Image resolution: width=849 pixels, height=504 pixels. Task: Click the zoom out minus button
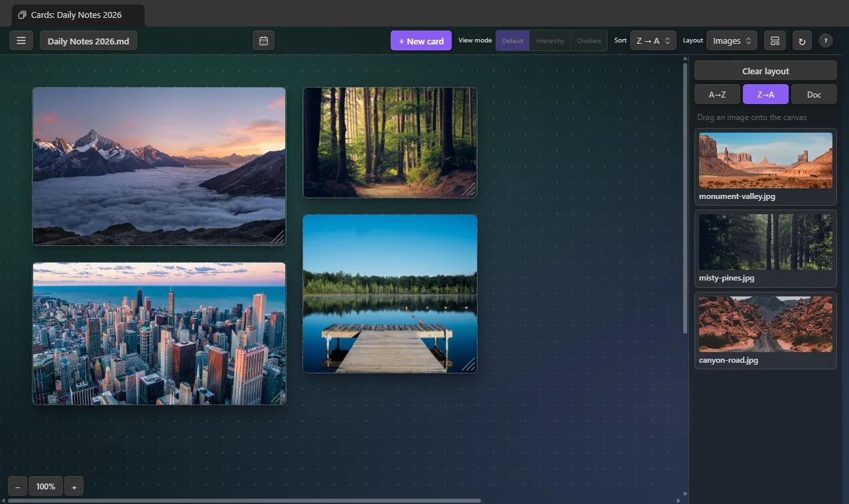17,487
